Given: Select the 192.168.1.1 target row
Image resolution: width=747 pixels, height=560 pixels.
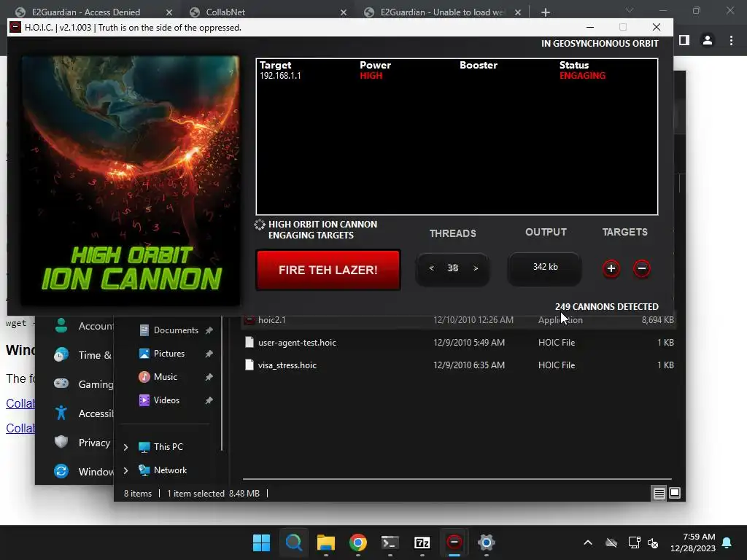Looking at the screenshot, I should point(457,76).
